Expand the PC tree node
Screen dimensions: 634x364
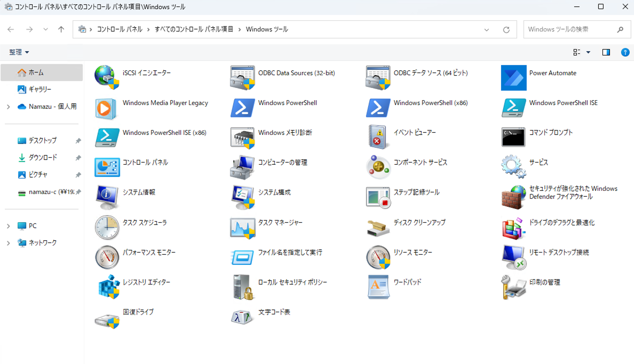click(x=9, y=226)
